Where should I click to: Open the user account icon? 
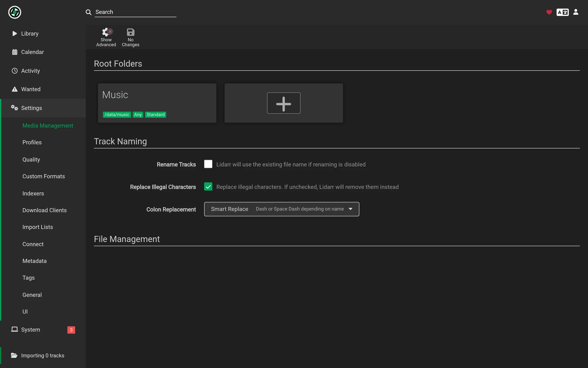[x=576, y=12]
